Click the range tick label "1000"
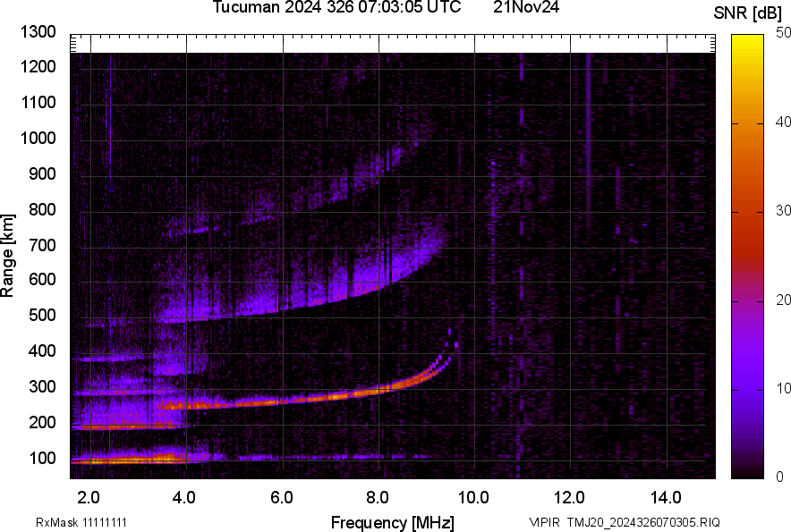 pyautogui.click(x=38, y=138)
